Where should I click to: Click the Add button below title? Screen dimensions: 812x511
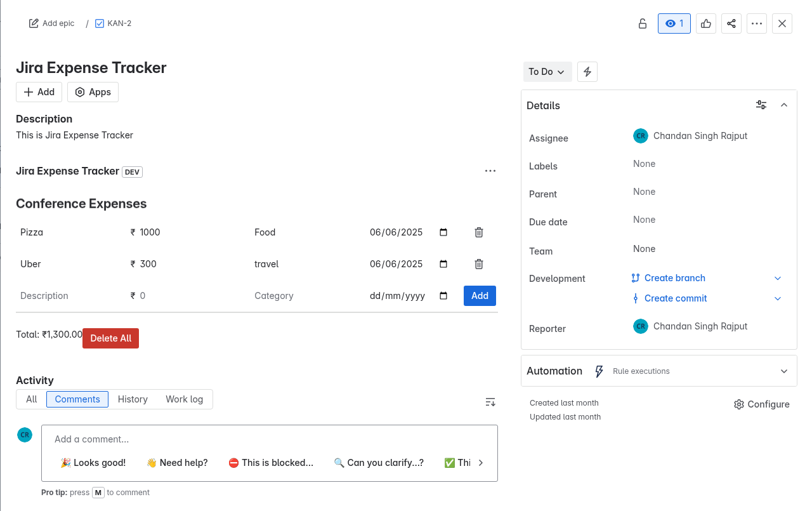click(x=39, y=92)
